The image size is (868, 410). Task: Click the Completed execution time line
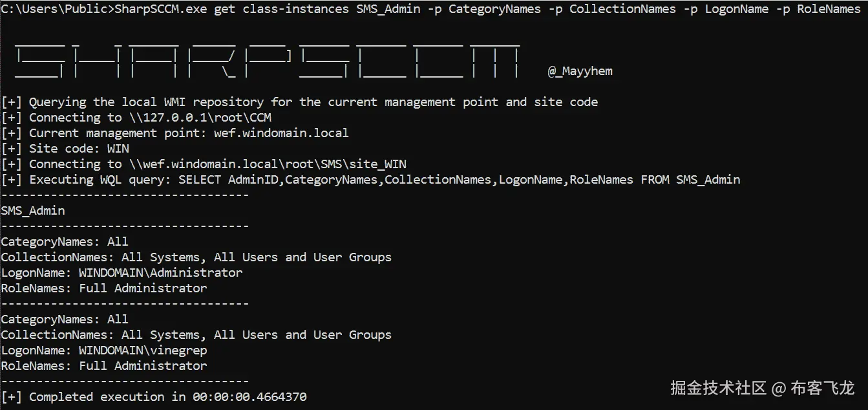click(154, 397)
